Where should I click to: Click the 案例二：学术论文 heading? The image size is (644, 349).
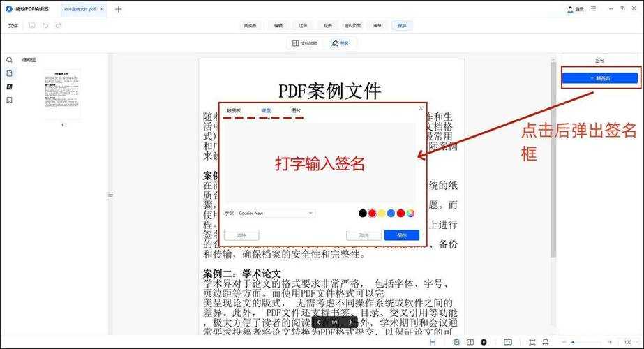(x=242, y=274)
